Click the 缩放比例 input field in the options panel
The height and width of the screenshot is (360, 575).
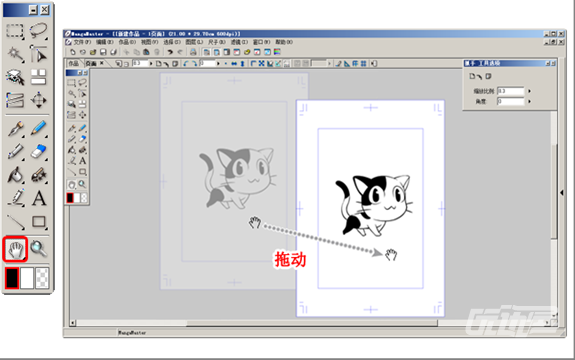point(511,91)
